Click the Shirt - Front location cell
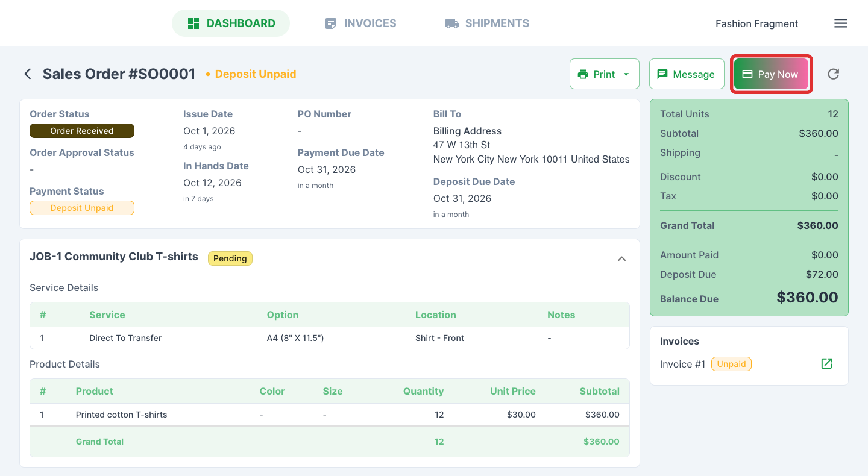The height and width of the screenshot is (476, 868). (x=439, y=338)
